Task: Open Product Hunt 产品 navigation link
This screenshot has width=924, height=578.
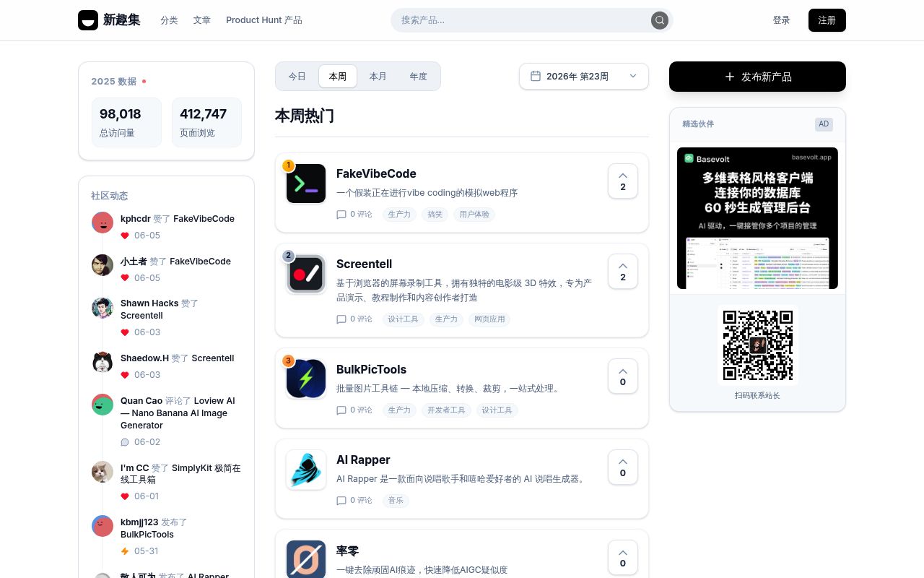Action: tap(264, 20)
